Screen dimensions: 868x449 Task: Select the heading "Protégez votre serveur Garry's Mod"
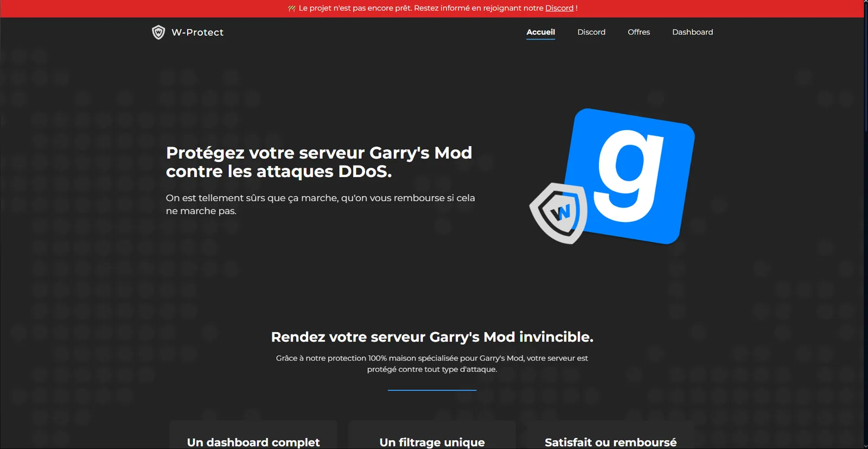point(319,153)
